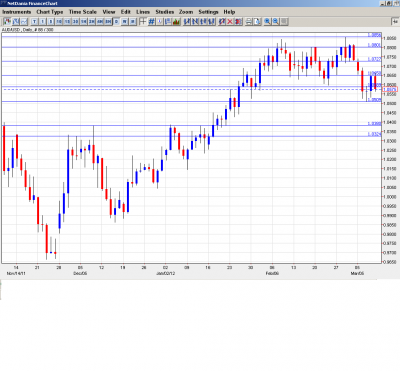Viewport: 400px width, 371px height.
Task: Switch to 10 minute time scale
Action: (x=59, y=22)
